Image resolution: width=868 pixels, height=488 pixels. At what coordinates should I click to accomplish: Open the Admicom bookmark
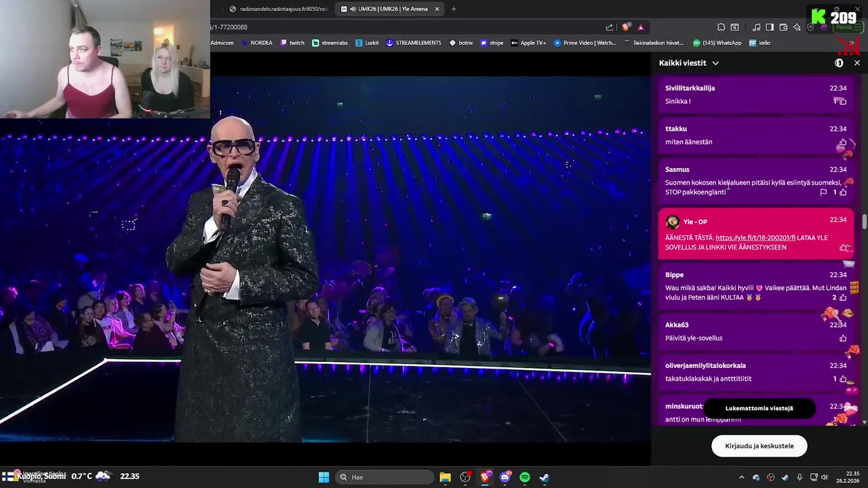[222, 43]
